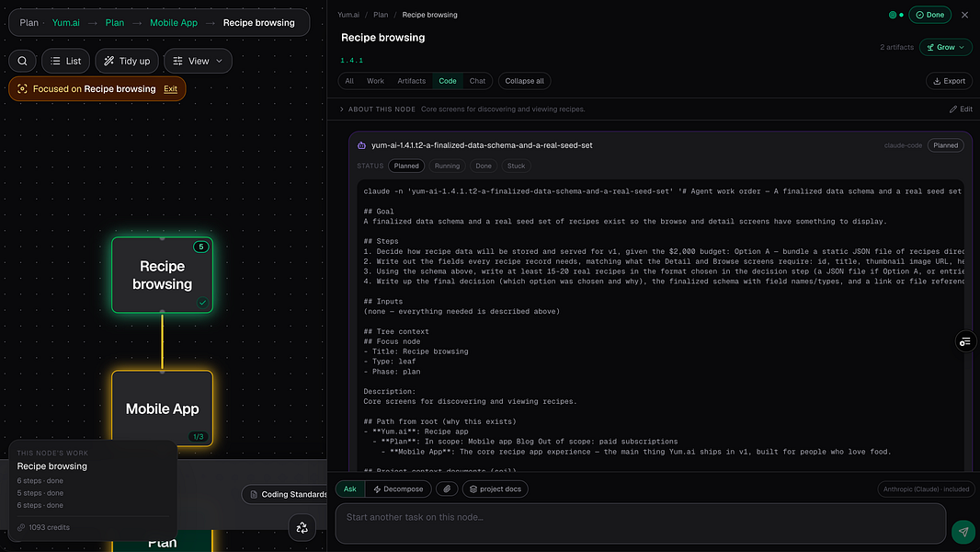Expand the About This Node section
Viewport: 980px width, 552px height.
[342, 109]
